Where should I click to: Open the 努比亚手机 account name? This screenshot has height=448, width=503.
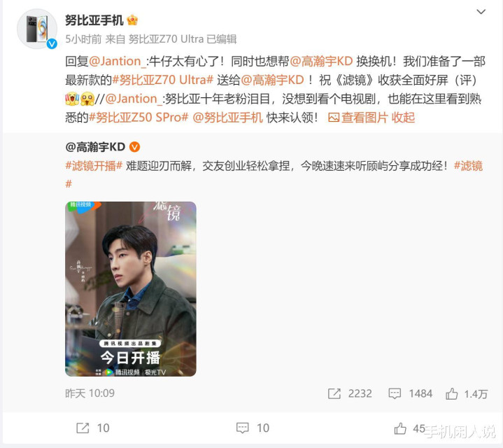pyautogui.click(x=94, y=20)
